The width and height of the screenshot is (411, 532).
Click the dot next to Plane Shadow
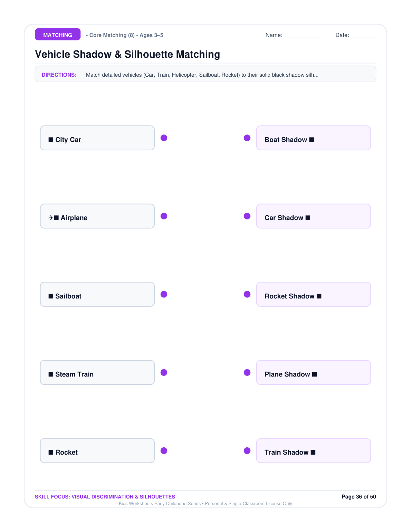247,372
